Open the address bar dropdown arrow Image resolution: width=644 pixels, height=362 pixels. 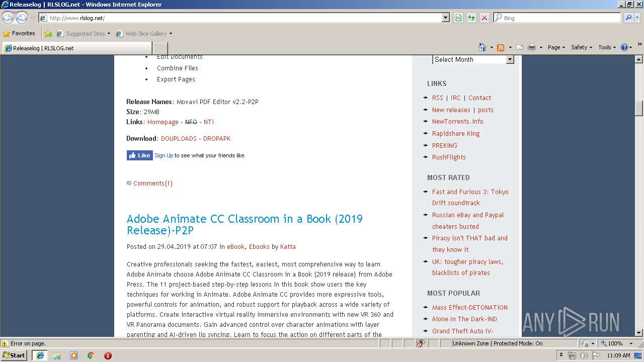pyautogui.click(x=445, y=18)
